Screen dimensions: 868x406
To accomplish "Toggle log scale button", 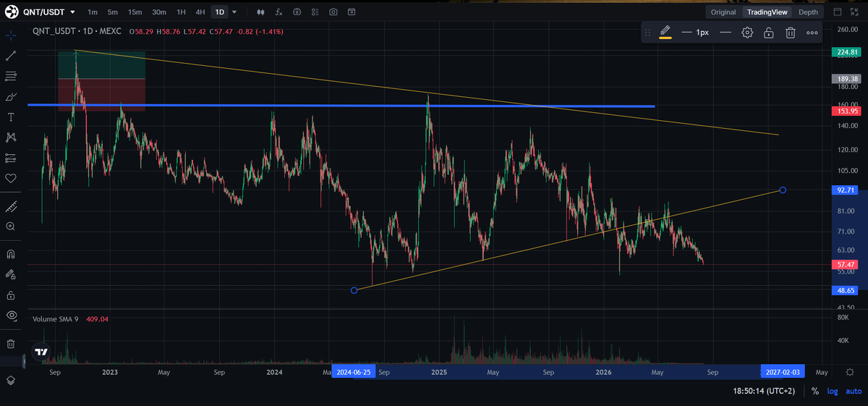I will pyautogui.click(x=834, y=391).
